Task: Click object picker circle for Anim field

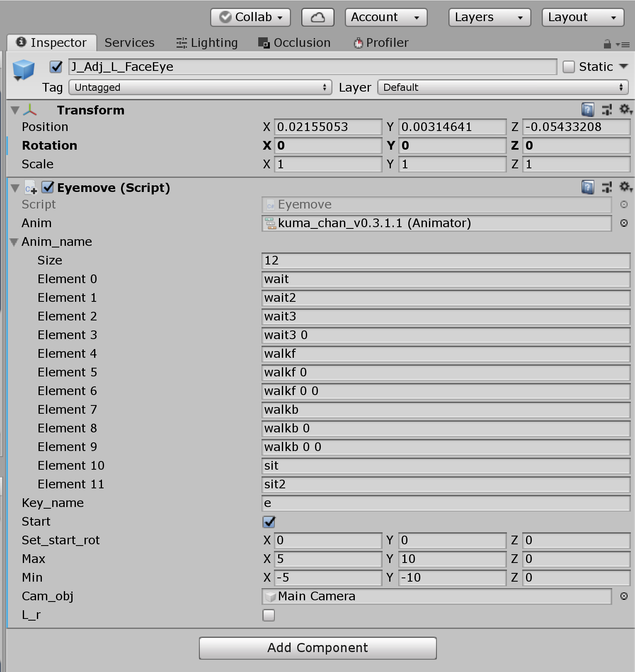Action: coord(623,223)
